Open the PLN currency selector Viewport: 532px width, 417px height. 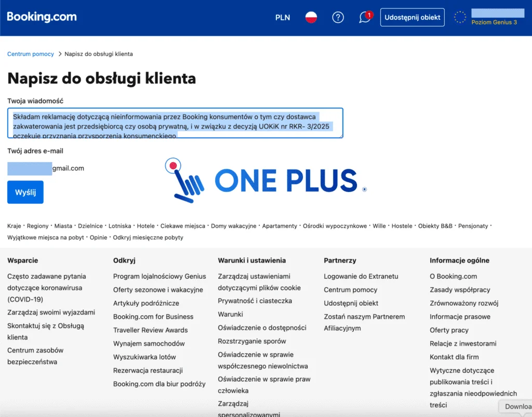[283, 17]
